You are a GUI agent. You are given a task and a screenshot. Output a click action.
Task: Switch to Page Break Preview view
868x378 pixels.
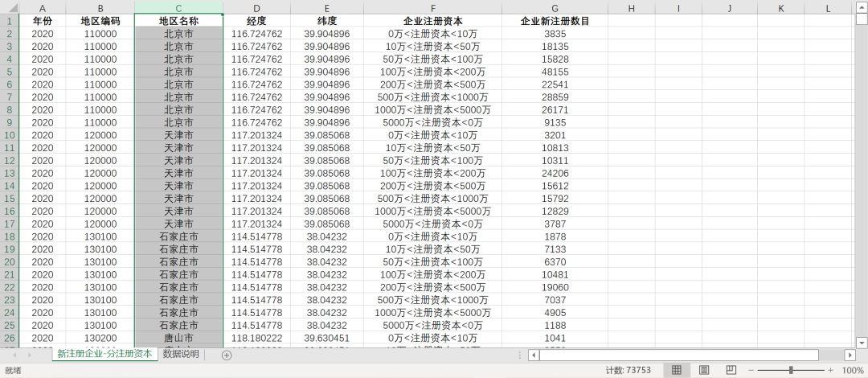tap(731, 370)
